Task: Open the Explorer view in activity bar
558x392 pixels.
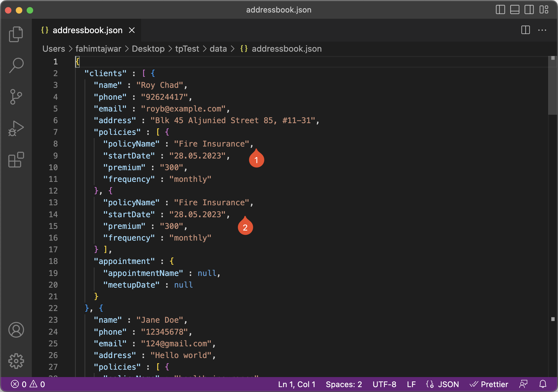Action: tap(16, 34)
